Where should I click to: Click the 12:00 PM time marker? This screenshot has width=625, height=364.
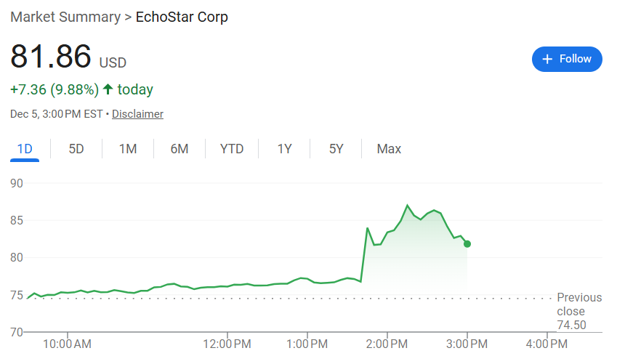point(227,344)
